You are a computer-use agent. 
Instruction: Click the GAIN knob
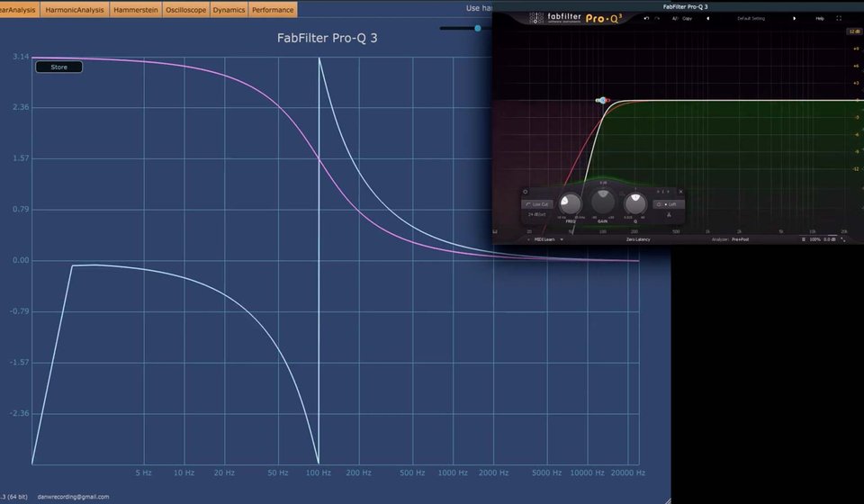coord(603,202)
